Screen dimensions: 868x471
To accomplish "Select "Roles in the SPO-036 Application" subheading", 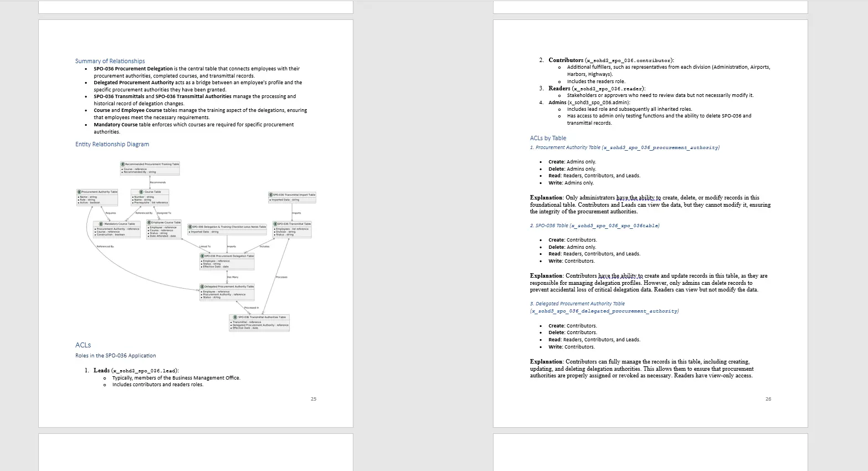I will [116, 356].
